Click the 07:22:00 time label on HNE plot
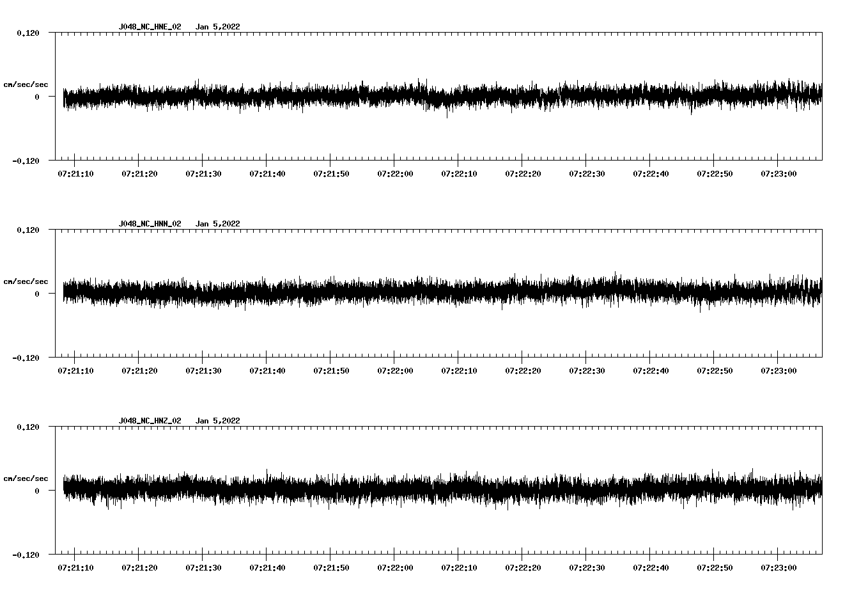 pos(395,173)
